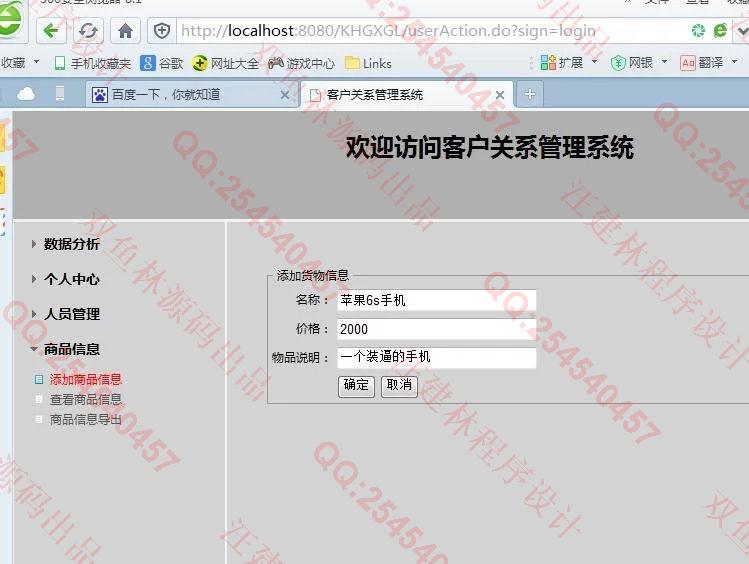749x564 pixels.
Task: Click the green back arrow button
Action: pyautogui.click(x=51, y=31)
